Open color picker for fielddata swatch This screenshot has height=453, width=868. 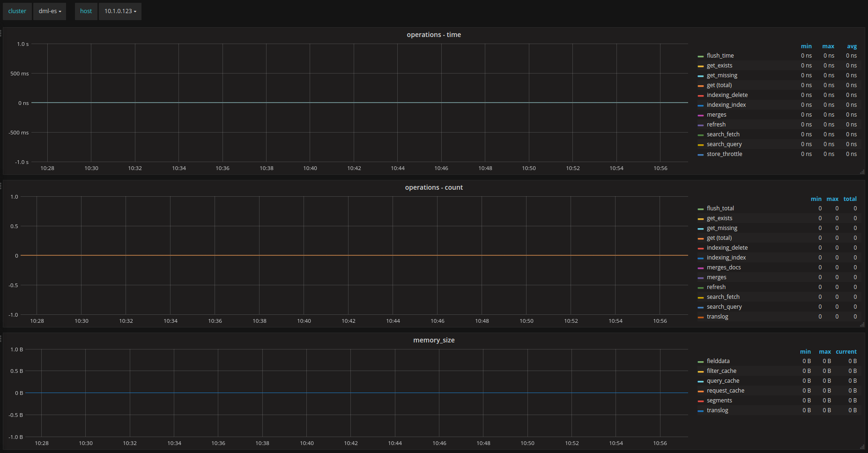click(701, 362)
